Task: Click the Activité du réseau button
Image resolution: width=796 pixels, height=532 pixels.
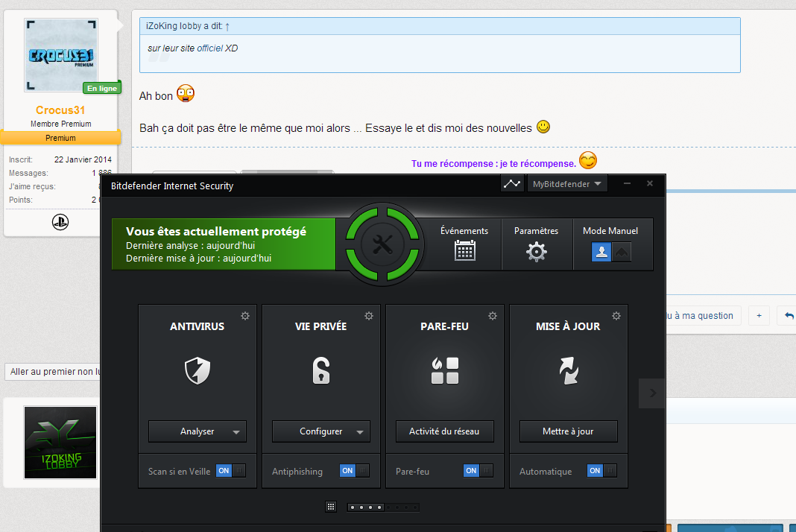Action: (x=445, y=431)
